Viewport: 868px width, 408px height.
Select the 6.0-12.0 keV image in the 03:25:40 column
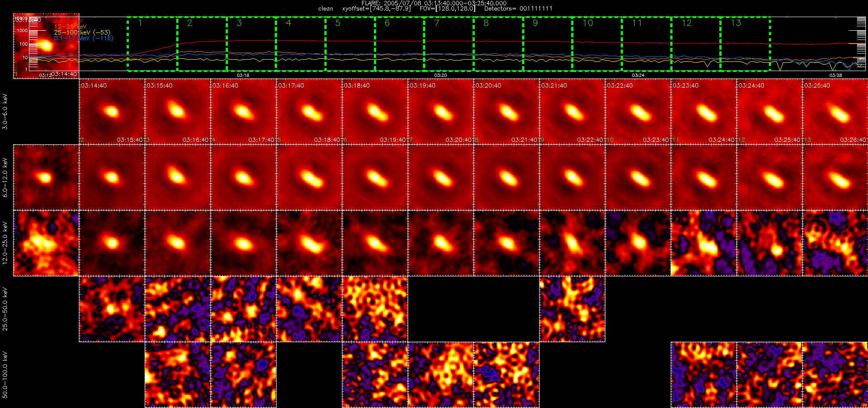(835, 177)
